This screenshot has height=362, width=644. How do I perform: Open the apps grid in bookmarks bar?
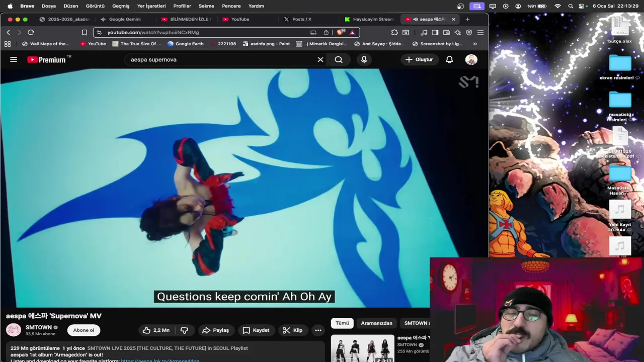pos(8,44)
